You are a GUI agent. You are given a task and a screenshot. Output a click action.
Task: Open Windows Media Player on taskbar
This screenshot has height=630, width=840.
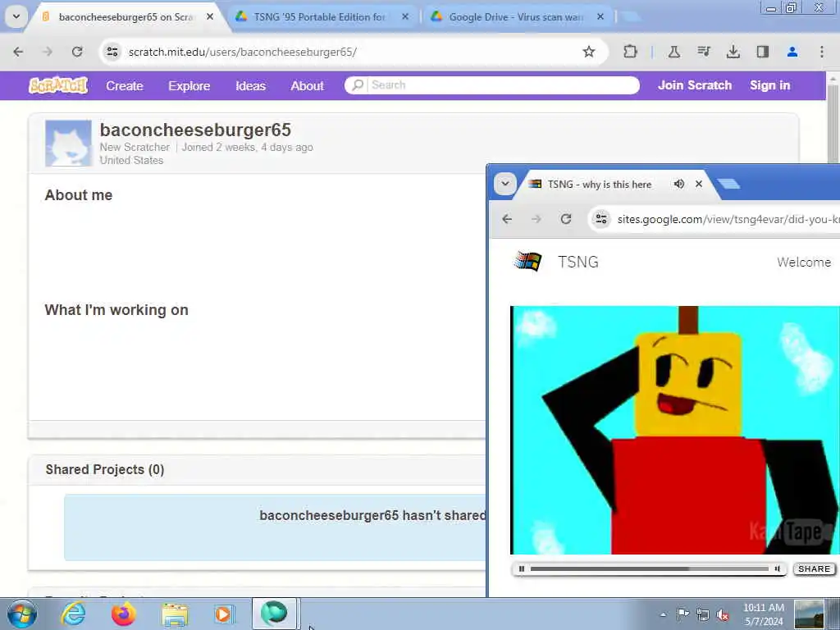223,614
